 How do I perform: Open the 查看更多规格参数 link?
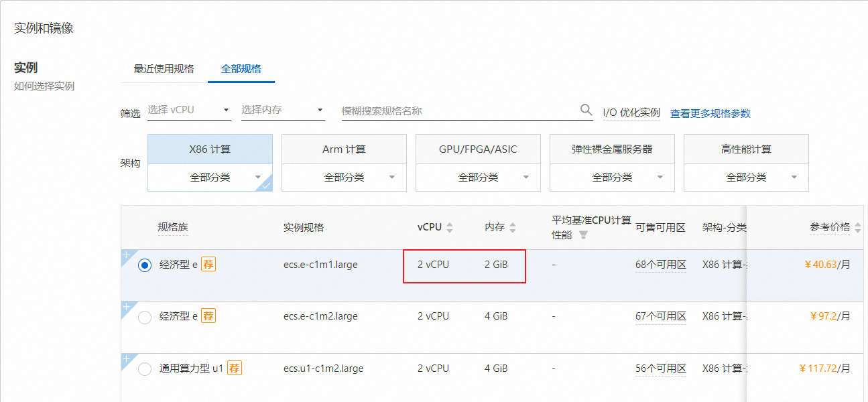[x=710, y=113]
